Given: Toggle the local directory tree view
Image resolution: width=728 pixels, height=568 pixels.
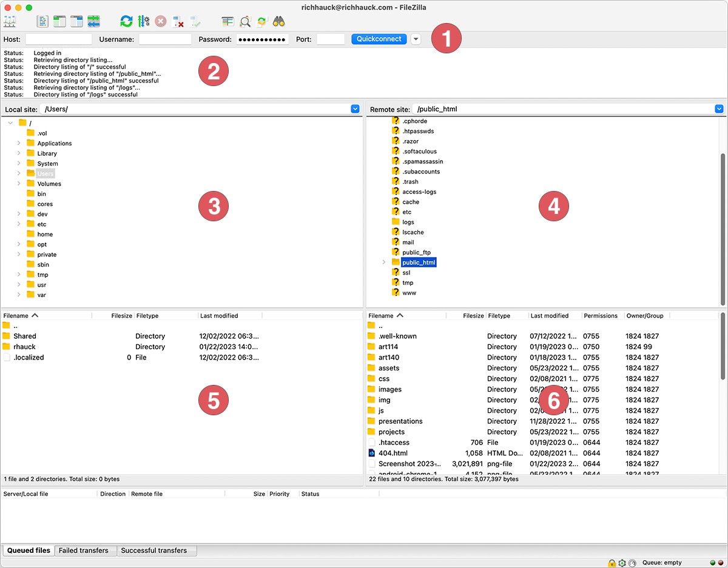Looking at the screenshot, I should (x=59, y=21).
